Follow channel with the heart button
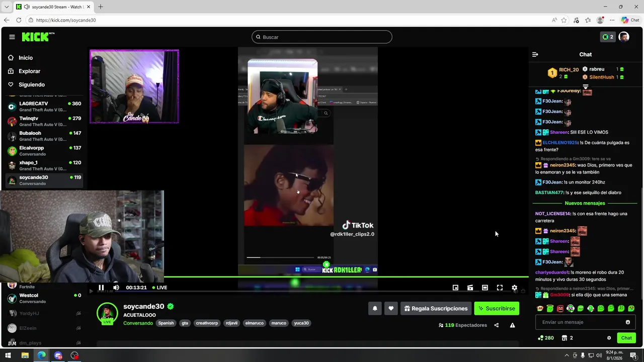Screen dimensions: 644x362 pyautogui.click(x=391, y=309)
